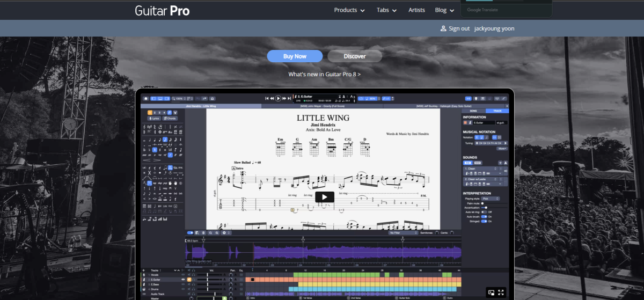644x300 pixels.
Task: Select the Jeff Buckley - Hallelujah tab
Action: (x=443, y=106)
